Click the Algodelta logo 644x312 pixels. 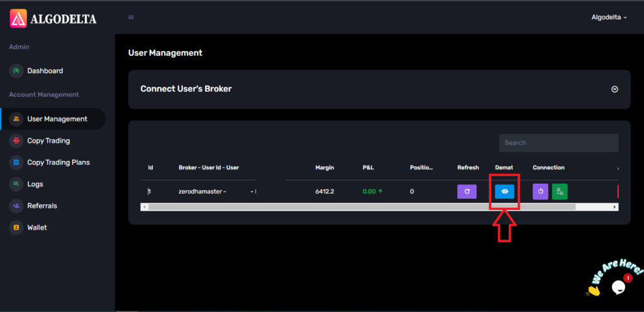(53, 18)
